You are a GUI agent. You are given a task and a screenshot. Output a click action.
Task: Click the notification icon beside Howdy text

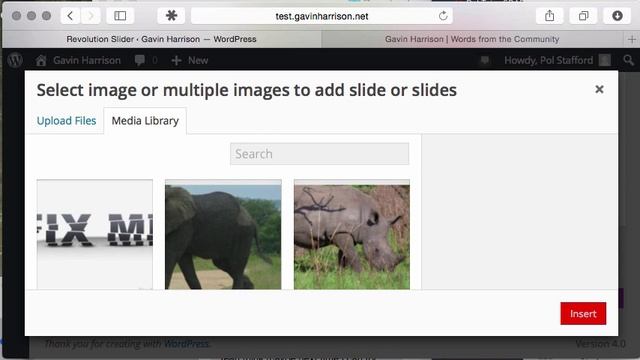(x=485, y=60)
